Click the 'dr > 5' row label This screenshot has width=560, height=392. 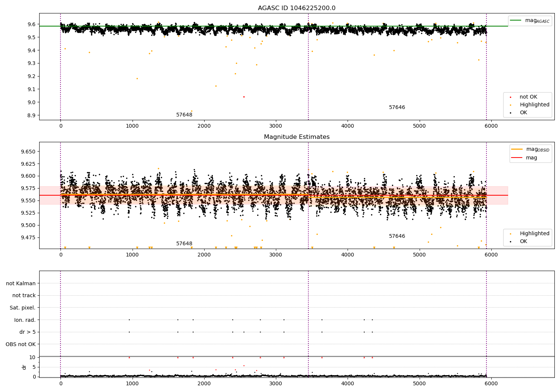[28, 332]
